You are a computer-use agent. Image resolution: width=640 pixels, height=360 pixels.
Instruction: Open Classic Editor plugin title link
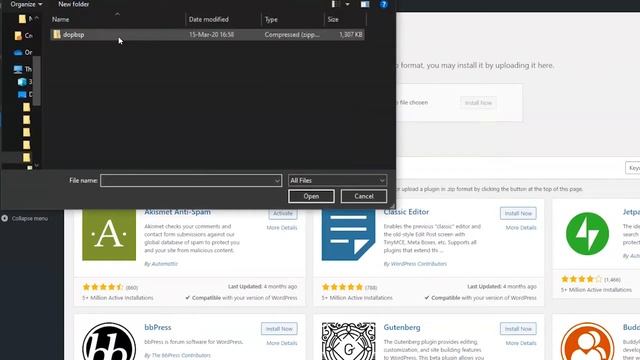click(406, 212)
